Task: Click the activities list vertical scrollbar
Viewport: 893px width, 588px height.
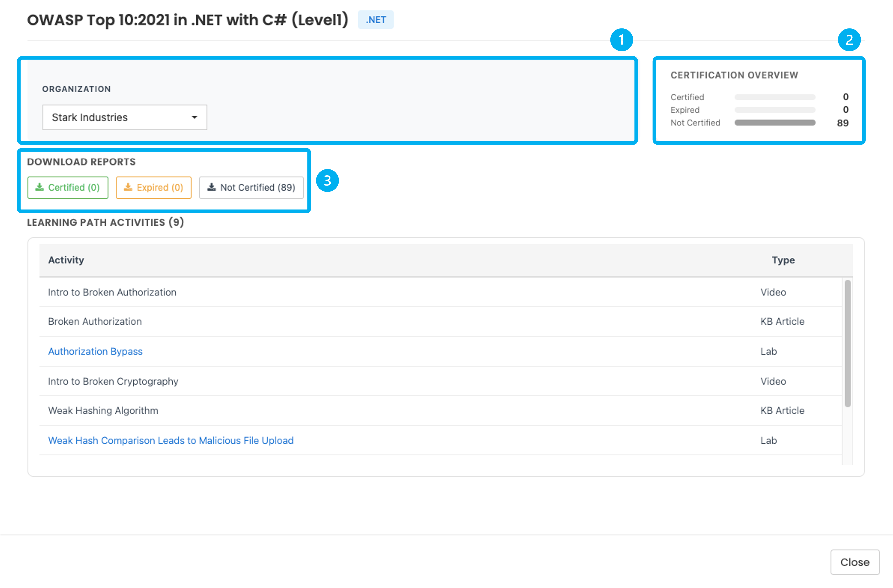Action: [848, 343]
